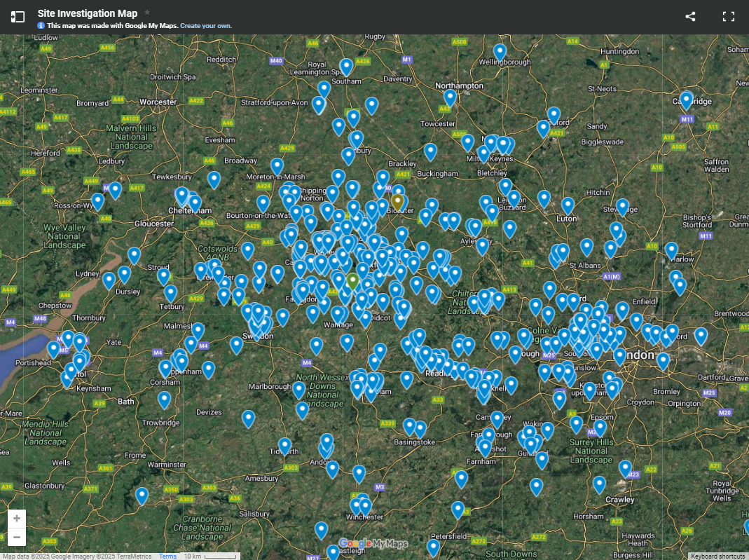Select the pin near Harlow
Viewport: 749px width, 560px height.
[x=671, y=250]
